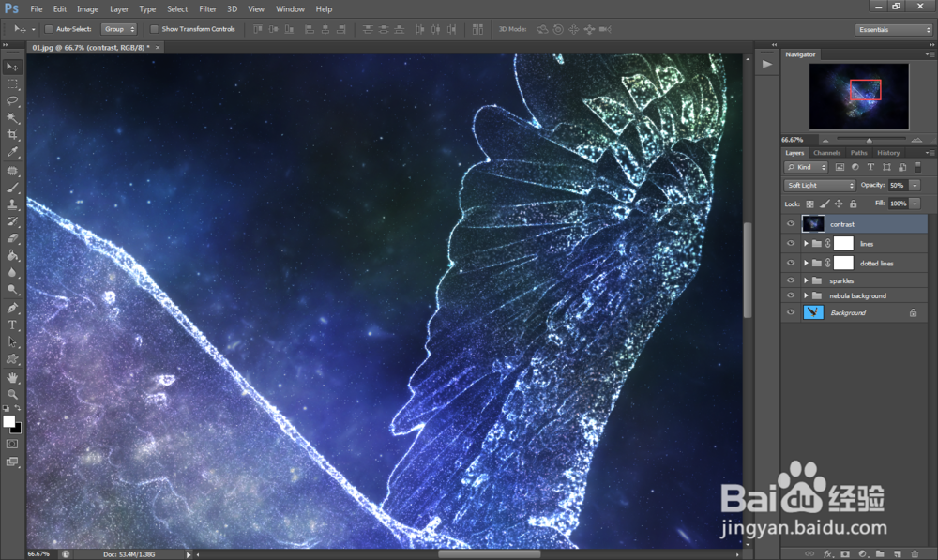Select the History Brush tool

point(12,221)
